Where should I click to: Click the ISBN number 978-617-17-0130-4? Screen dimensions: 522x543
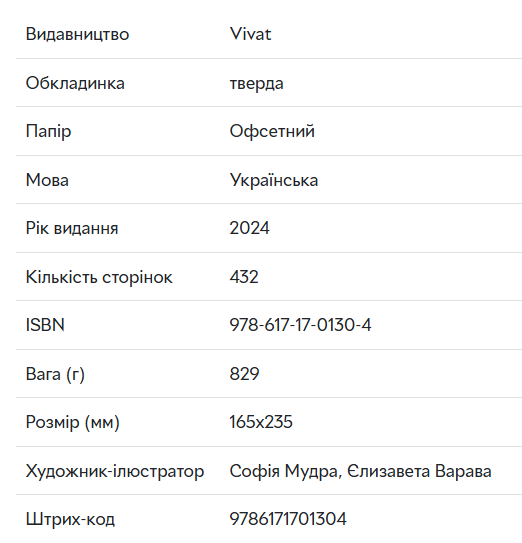(300, 325)
